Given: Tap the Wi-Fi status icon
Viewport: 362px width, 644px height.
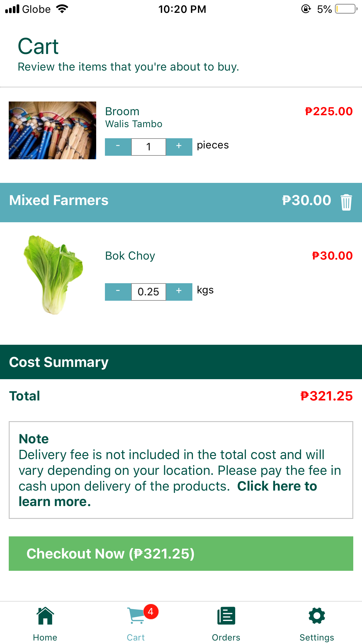Looking at the screenshot, I should pos(62,9).
